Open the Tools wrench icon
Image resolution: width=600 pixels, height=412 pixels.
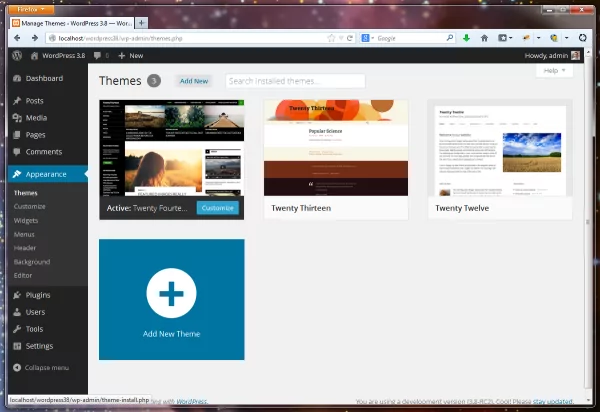(x=17, y=329)
